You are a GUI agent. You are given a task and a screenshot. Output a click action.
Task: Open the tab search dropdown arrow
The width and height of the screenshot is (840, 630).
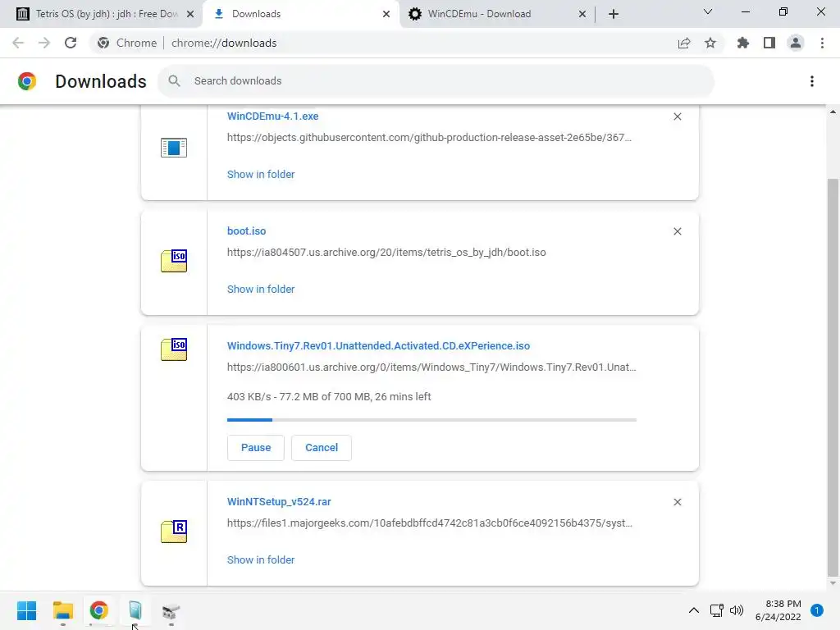point(708,11)
